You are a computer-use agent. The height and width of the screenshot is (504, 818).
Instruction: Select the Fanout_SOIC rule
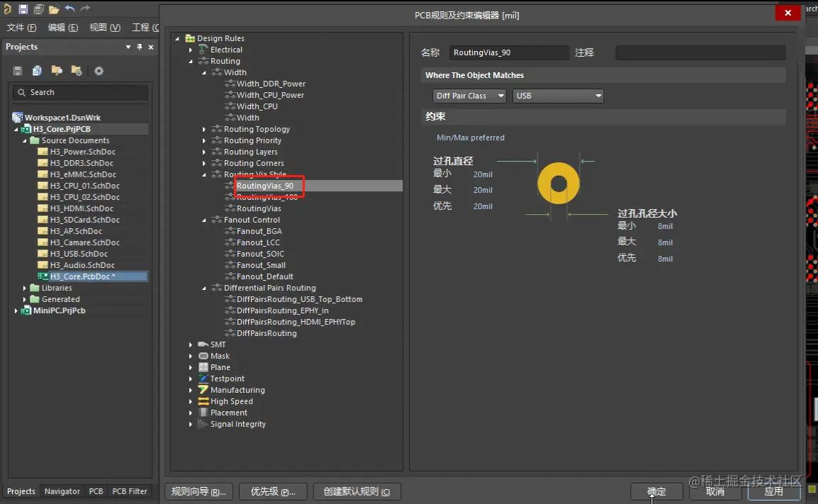pos(260,254)
